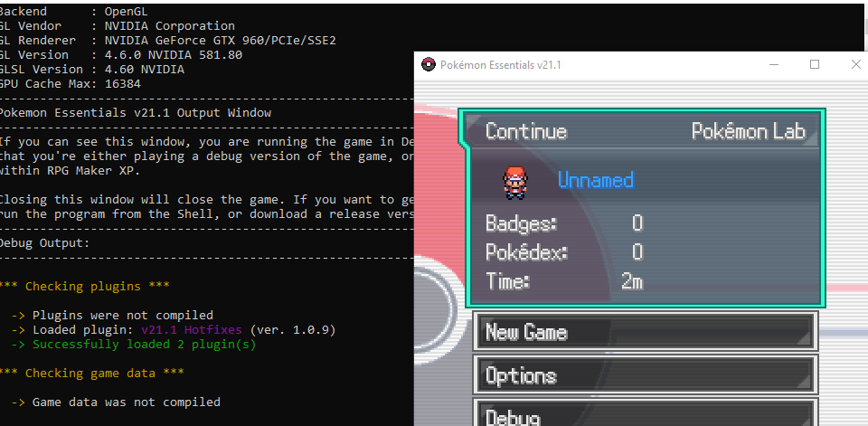This screenshot has width=868, height=426.
Task: Open the Options menu entry
Action: pyautogui.click(x=646, y=374)
